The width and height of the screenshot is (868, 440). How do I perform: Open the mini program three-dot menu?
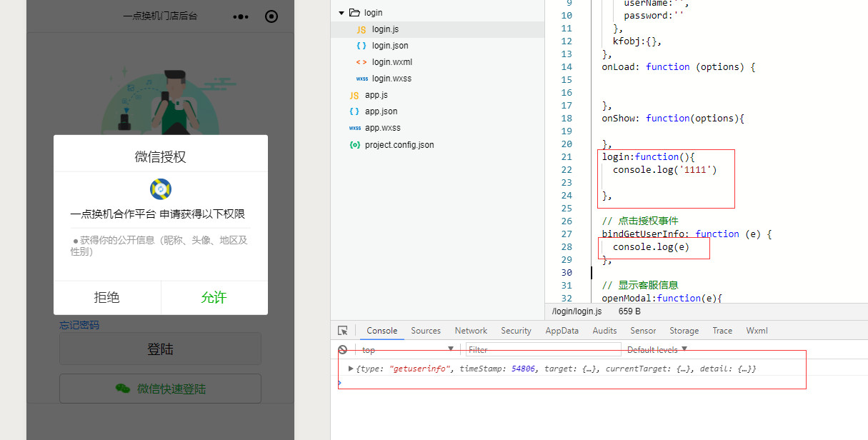(241, 16)
